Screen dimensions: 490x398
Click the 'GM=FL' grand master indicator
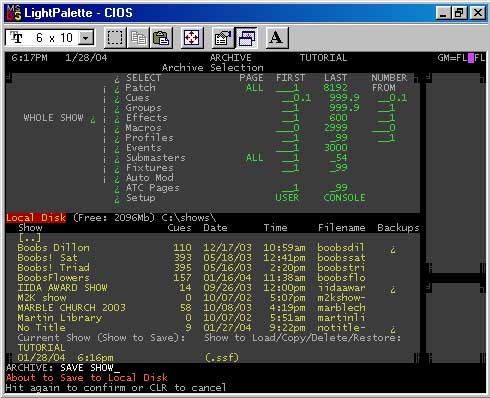click(452, 58)
